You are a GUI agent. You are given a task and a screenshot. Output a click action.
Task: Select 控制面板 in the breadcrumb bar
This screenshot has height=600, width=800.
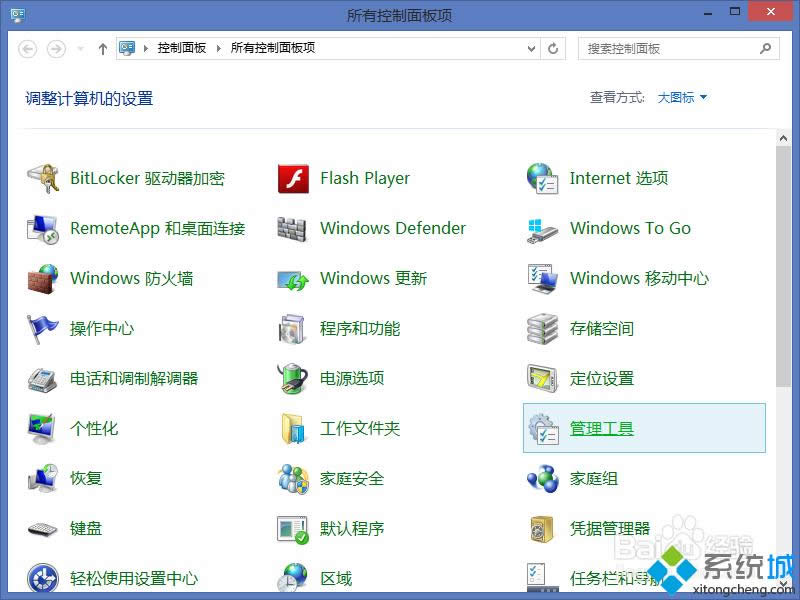pos(182,46)
